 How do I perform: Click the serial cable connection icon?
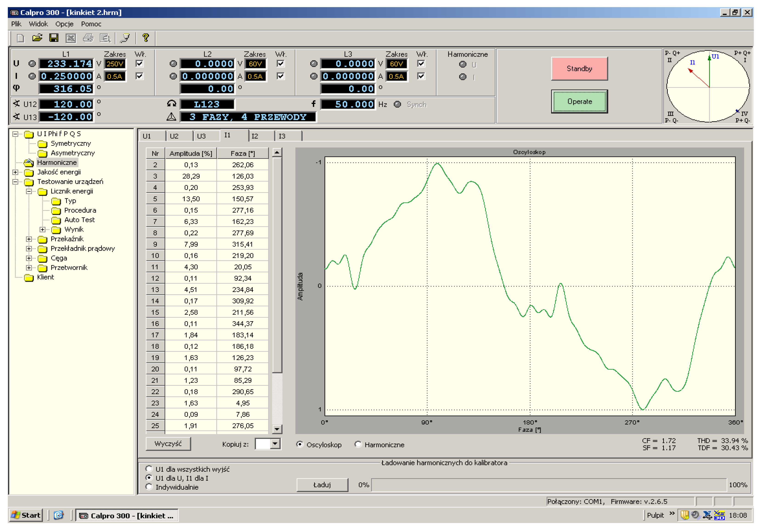coord(125,38)
